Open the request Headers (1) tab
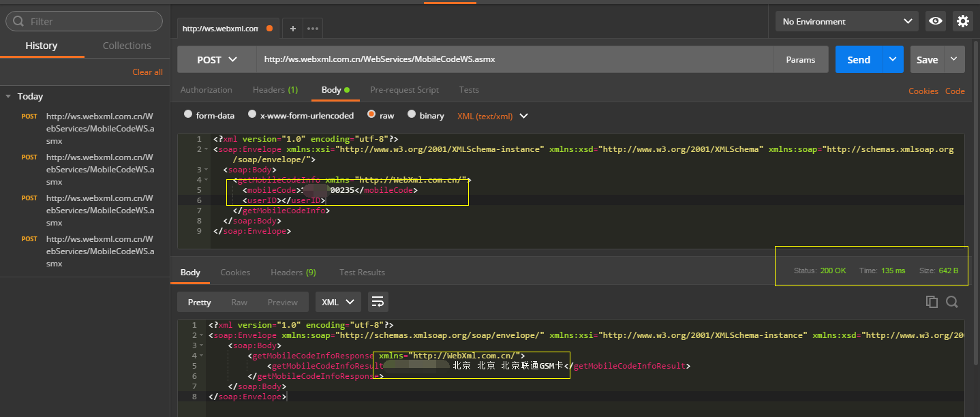 [x=275, y=90]
